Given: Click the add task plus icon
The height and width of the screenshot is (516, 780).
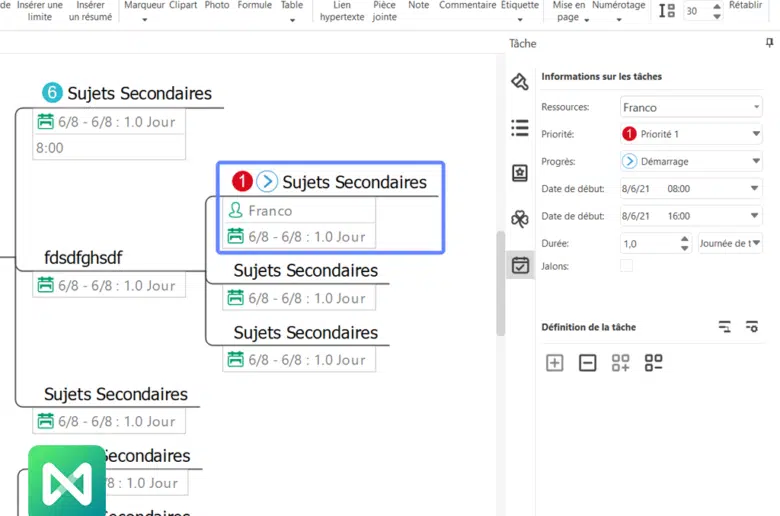Looking at the screenshot, I should pyautogui.click(x=555, y=363).
